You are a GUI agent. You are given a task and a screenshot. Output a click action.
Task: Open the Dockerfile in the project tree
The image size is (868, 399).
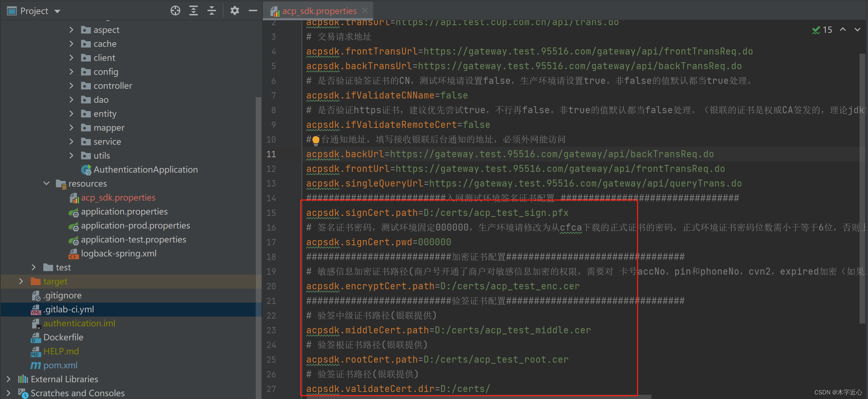63,337
